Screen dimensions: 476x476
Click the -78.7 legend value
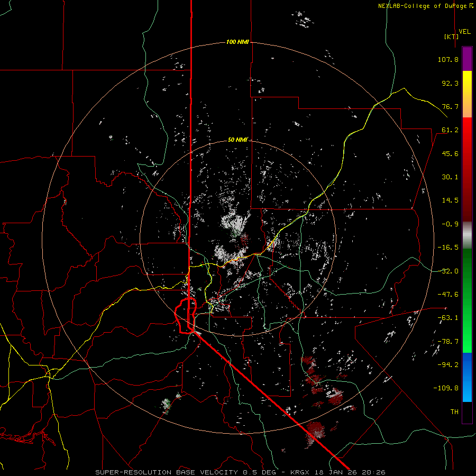(x=448, y=342)
